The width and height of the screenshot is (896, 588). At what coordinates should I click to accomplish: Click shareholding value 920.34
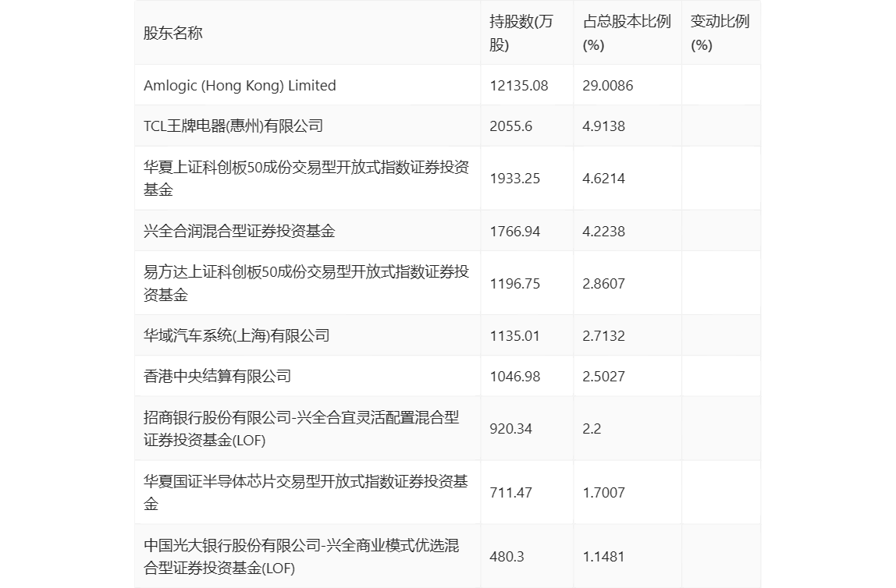[x=510, y=429]
